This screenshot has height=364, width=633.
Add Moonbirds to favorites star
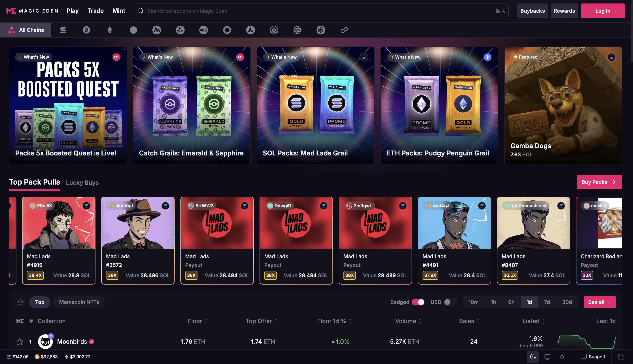coord(20,341)
